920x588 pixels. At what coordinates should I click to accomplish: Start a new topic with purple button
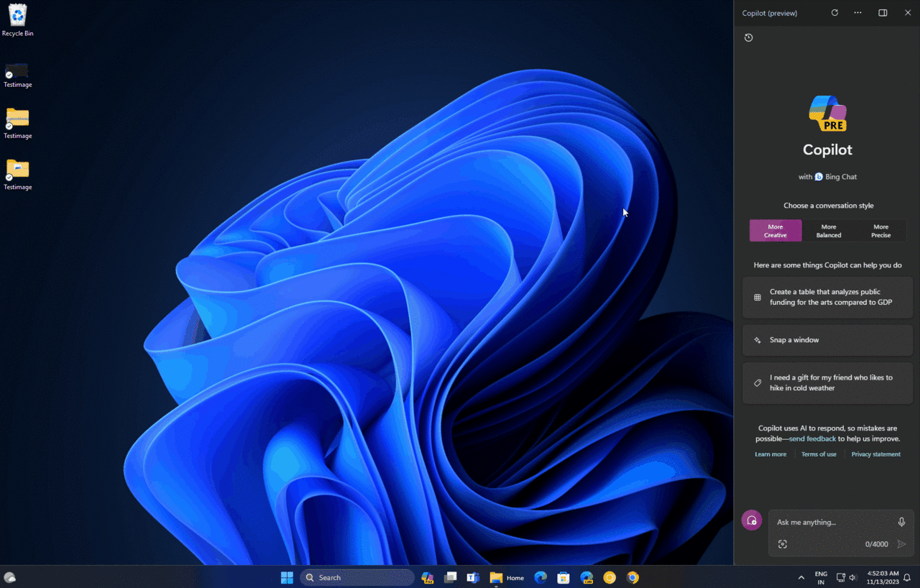pyautogui.click(x=752, y=520)
